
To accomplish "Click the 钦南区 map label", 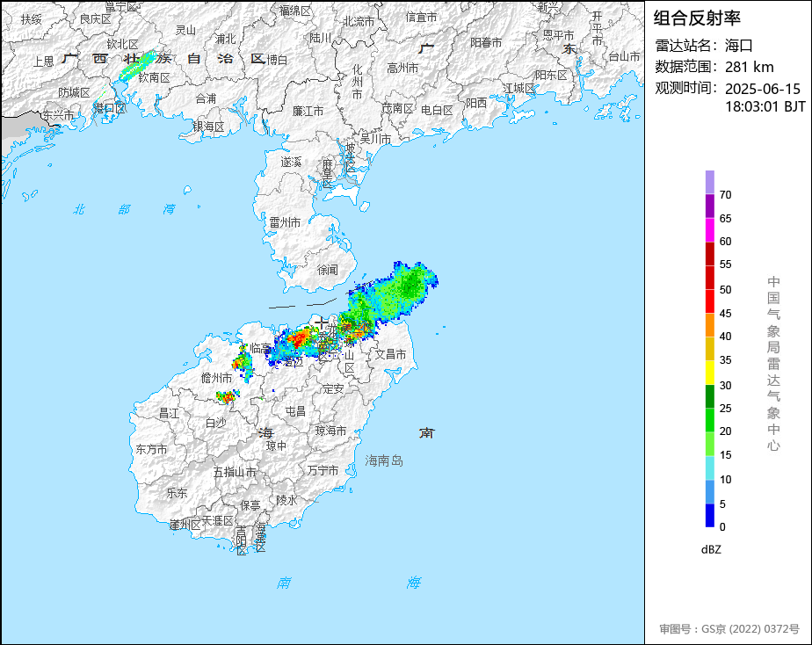I will tap(155, 77).
